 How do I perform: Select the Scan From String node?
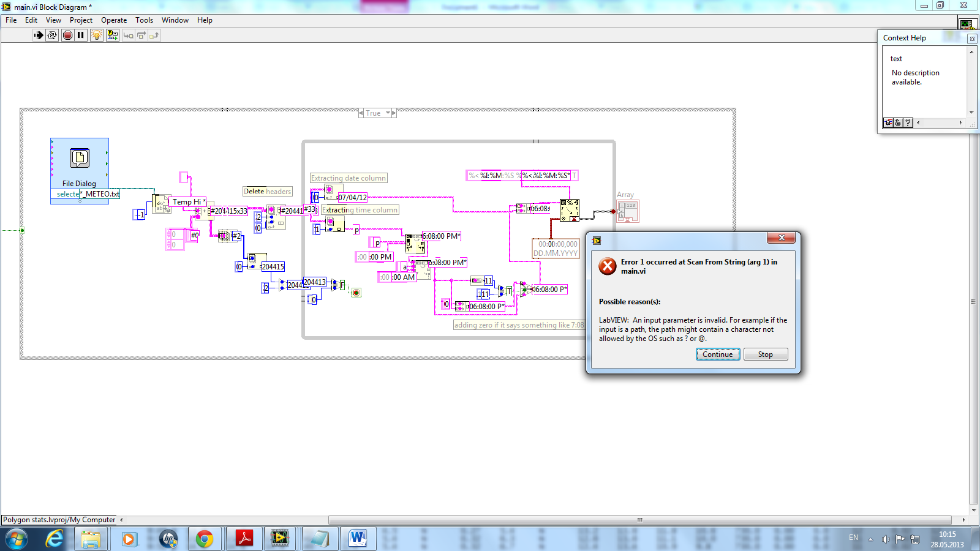click(x=570, y=210)
